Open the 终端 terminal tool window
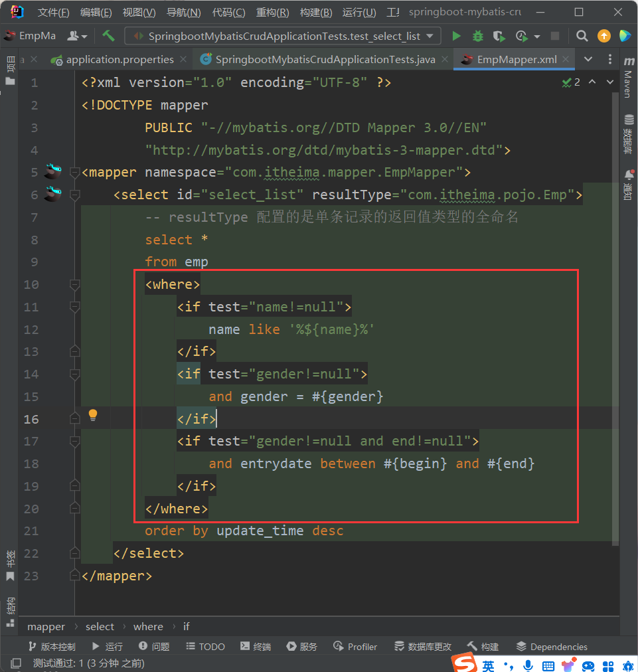 [256, 647]
